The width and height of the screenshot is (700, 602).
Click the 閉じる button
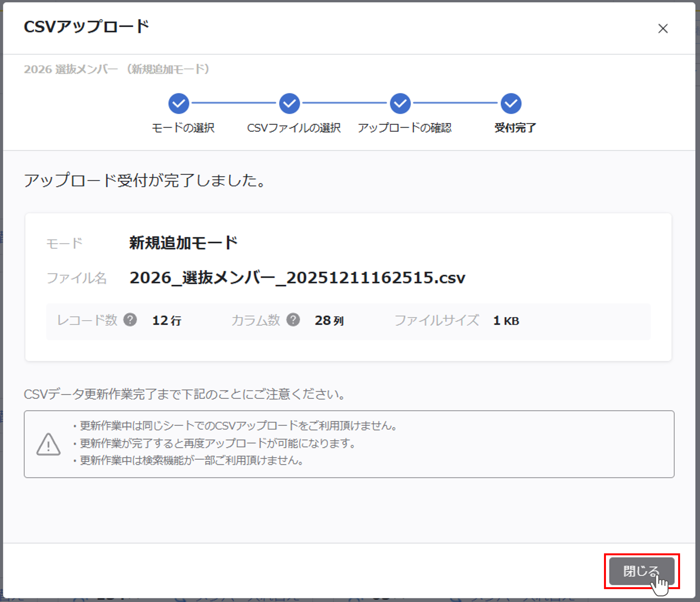[x=641, y=571]
